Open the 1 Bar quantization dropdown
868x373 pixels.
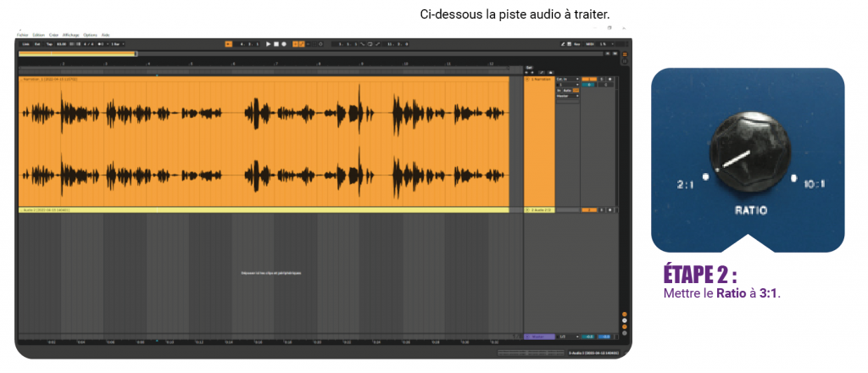117,44
